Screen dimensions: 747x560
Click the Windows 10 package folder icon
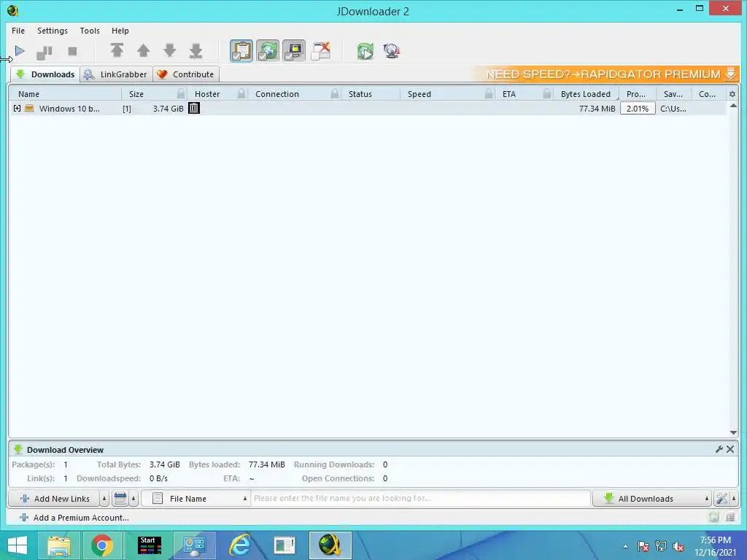click(29, 109)
